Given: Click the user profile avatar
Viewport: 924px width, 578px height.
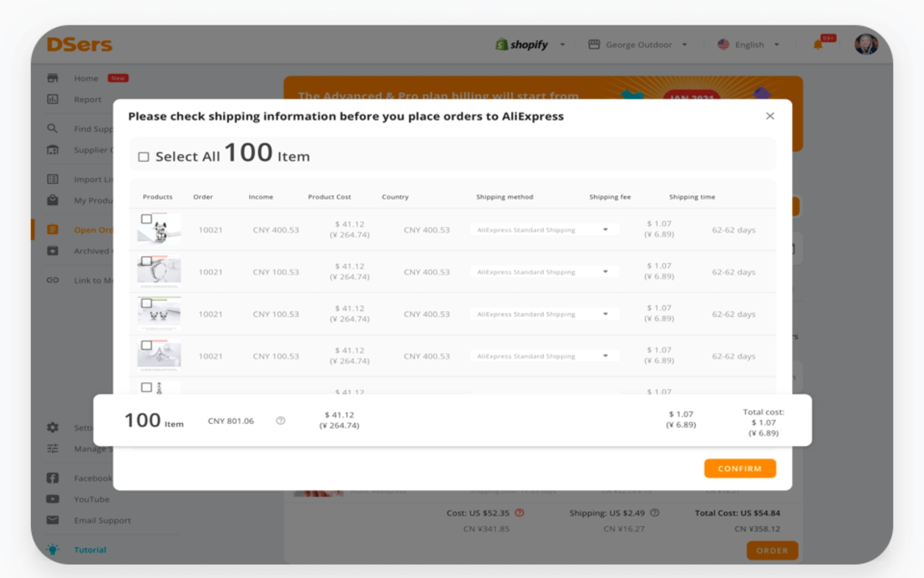Looking at the screenshot, I should (x=866, y=45).
